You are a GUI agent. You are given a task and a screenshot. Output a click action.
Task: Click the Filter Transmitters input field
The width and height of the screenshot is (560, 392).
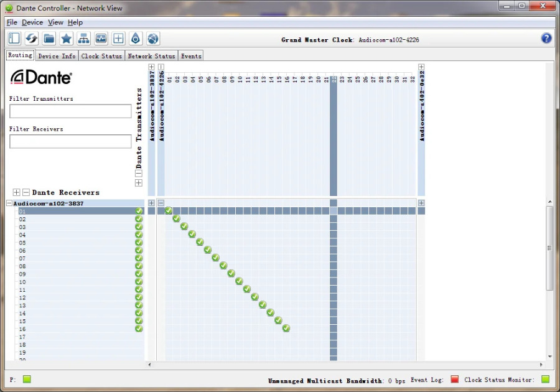click(x=70, y=111)
